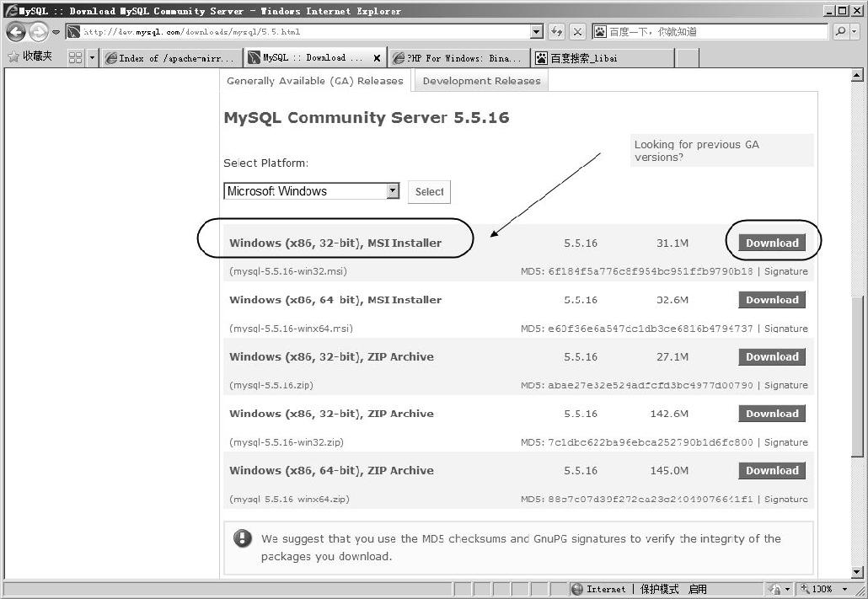The width and height of the screenshot is (868, 599).
Task: Click the Windows (x86, 64-bit), MSI Installer title
Action: 335,300
